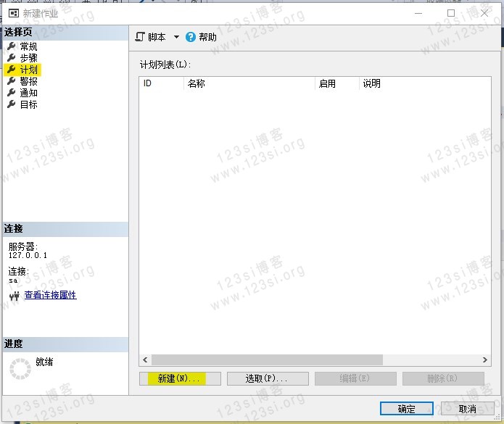The height and width of the screenshot is (424, 504).
Task: Click the 说明 column header
Action: [x=425, y=83]
